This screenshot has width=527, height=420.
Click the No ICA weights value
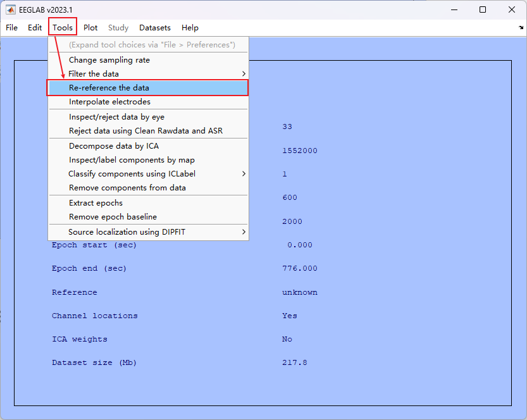coord(287,340)
